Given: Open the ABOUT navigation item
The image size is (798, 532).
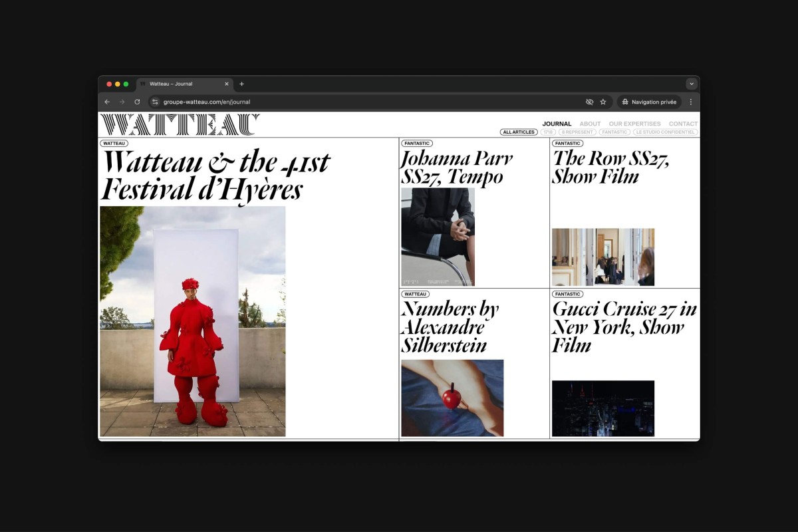Looking at the screenshot, I should [590, 124].
